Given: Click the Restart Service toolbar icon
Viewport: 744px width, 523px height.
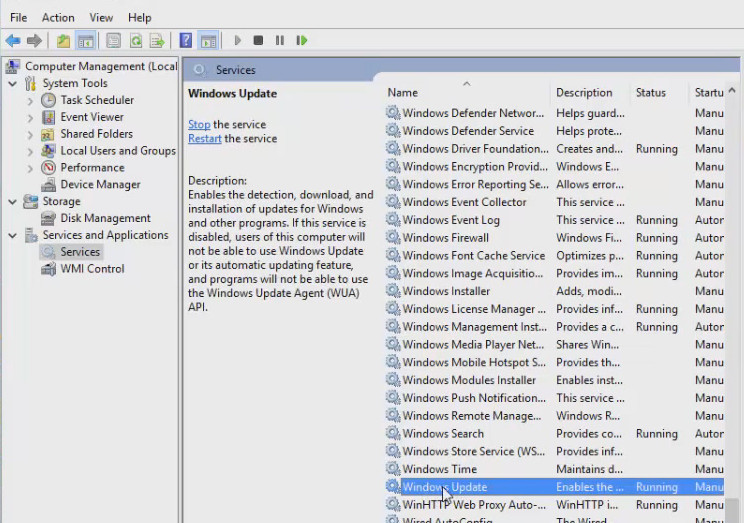Looking at the screenshot, I should point(302,41).
